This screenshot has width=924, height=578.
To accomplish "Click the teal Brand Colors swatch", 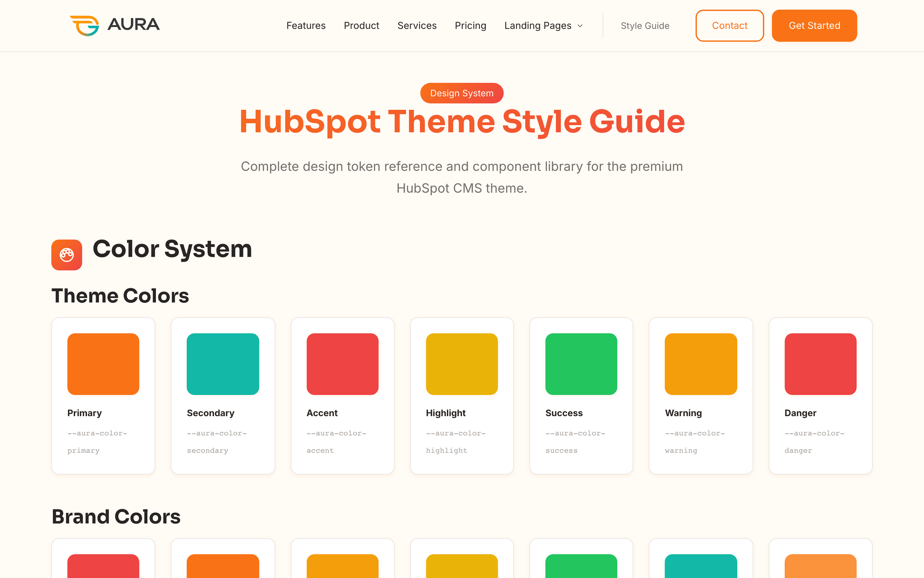I will click(701, 566).
